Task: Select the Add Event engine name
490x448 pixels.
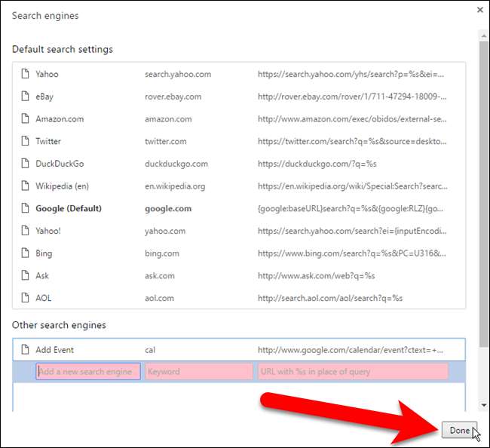Action: click(x=55, y=350)
